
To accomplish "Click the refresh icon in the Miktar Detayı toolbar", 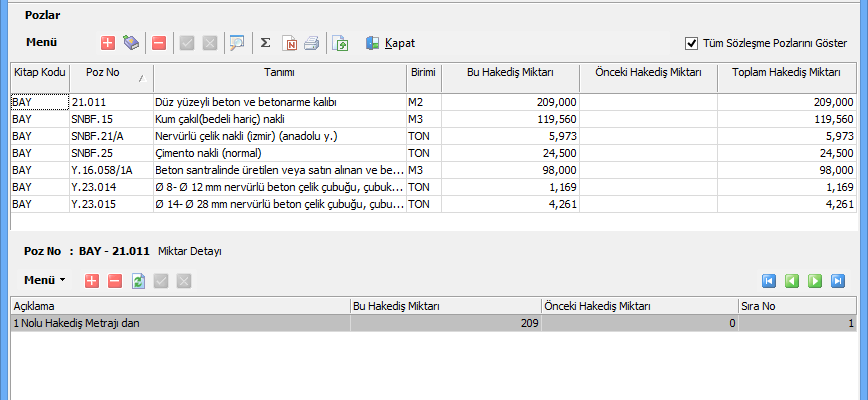I will point(139,281).
